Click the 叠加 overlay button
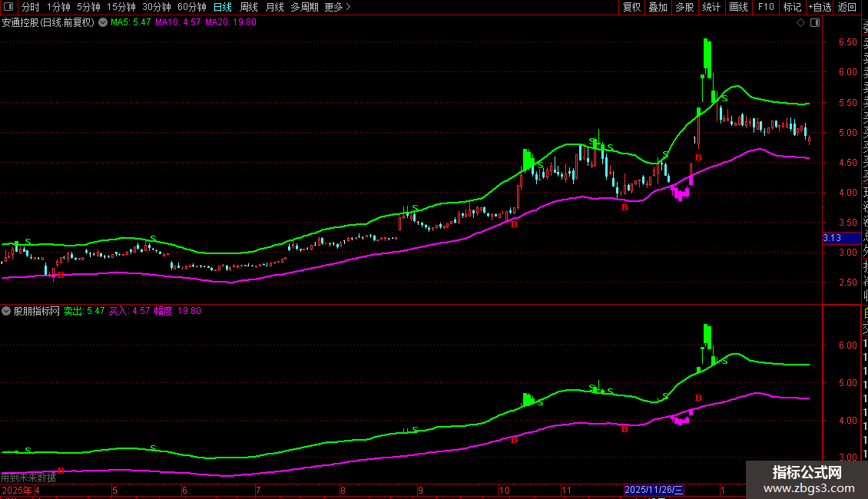This screenshot has height=499, width=868. tap(658, 7)
